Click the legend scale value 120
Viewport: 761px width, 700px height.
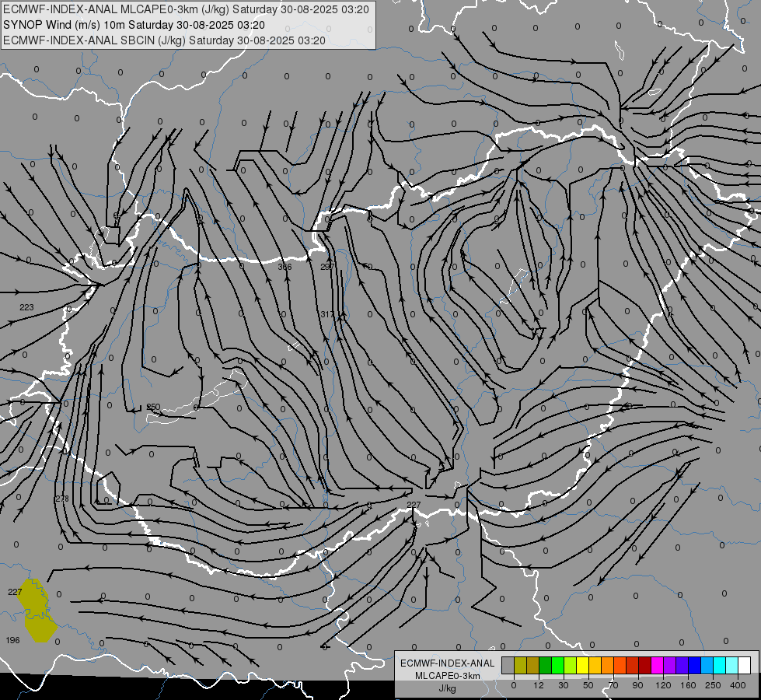(664, 685)
